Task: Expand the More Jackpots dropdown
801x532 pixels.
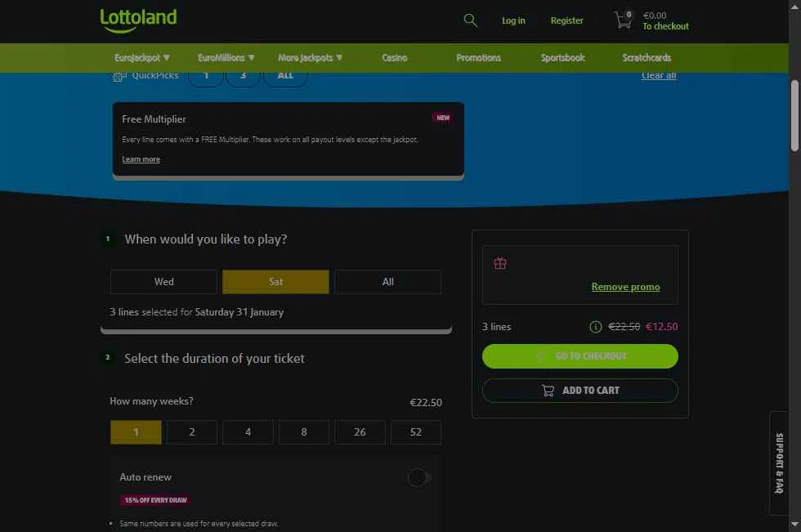Action: coord(310,58)
